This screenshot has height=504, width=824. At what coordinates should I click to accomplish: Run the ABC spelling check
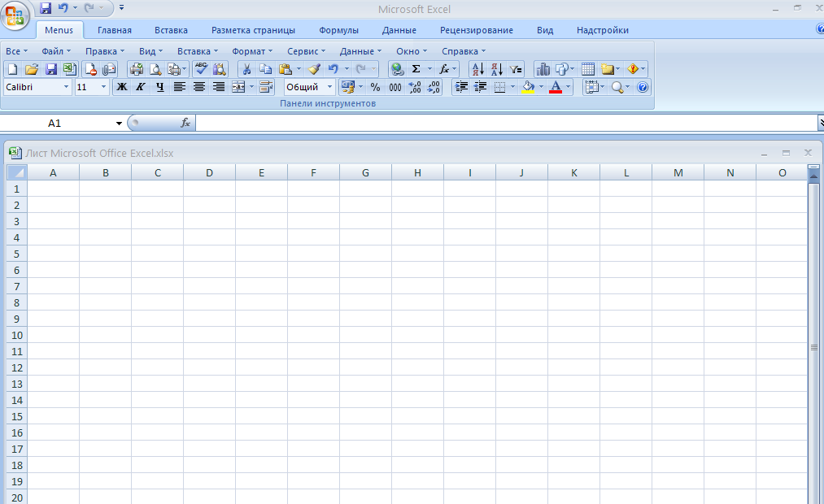click(x=201, y=69)
